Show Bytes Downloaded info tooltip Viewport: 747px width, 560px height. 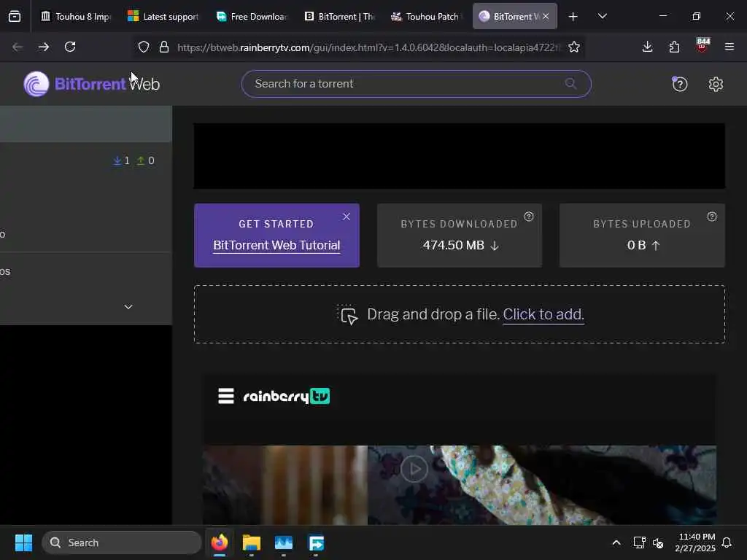[x=529, y=217]
